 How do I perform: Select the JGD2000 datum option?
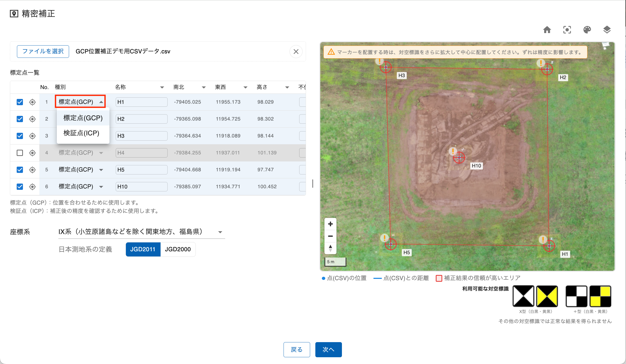[178, 249]
